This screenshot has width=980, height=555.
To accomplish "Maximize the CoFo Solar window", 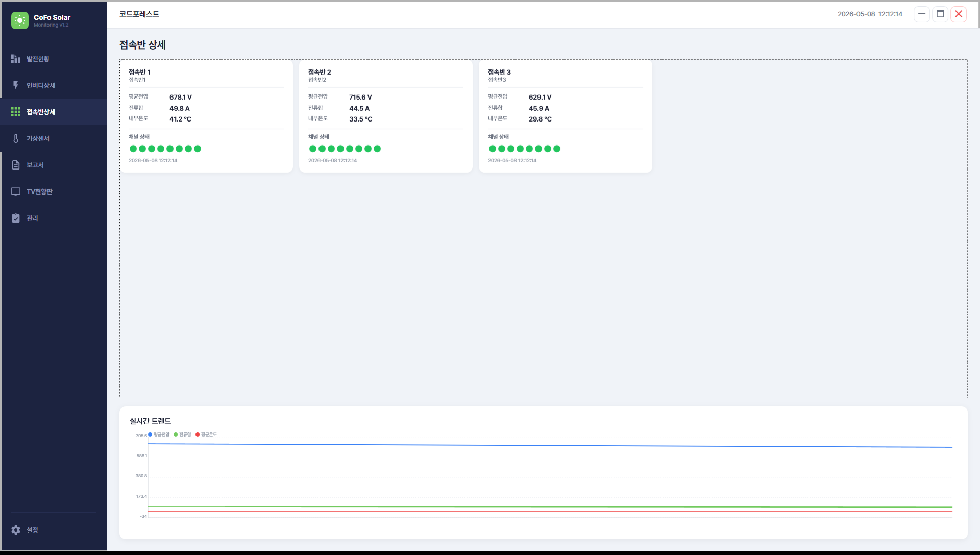I will [940, 14].
